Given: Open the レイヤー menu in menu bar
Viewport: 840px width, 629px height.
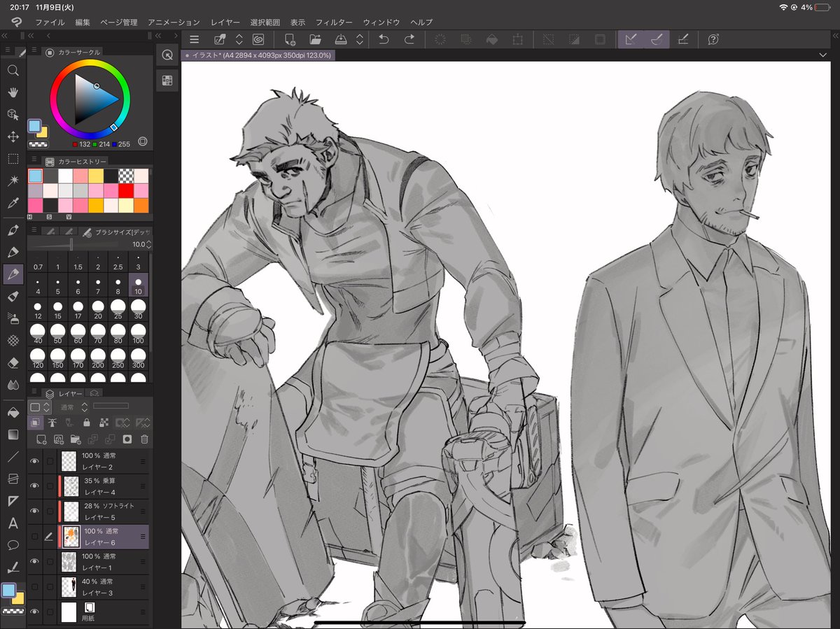Looking at the screenshot, I should pos(225,22).
